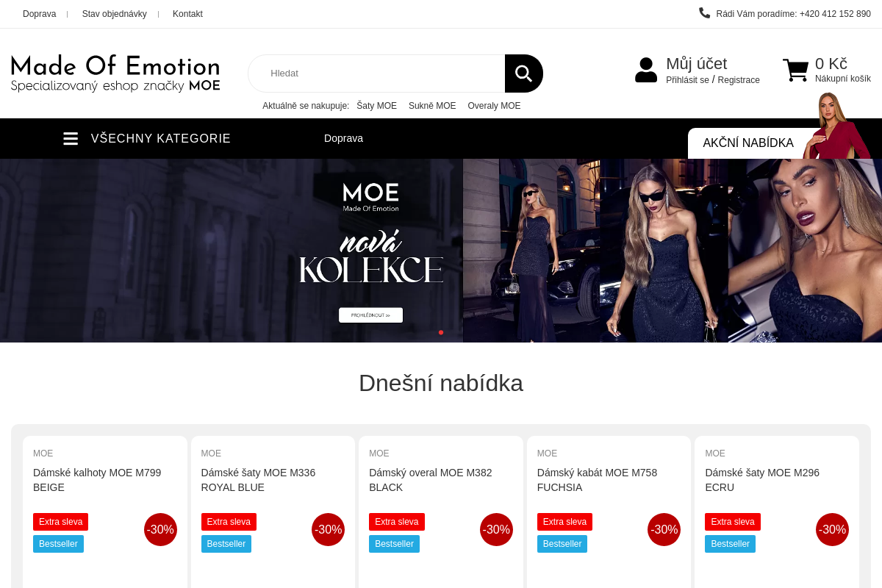Click the Přihlásit se link

point(687,80)
